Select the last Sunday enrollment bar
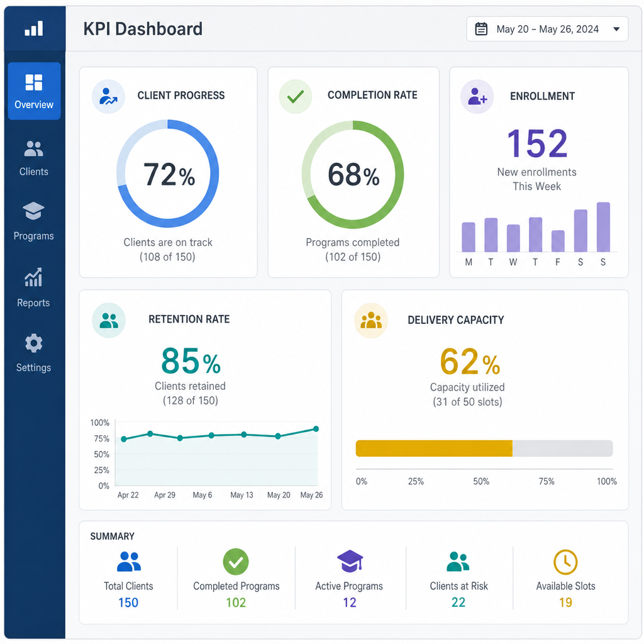Image resolution: width=644 pixels, height=644 pixels. pos(603,227)
